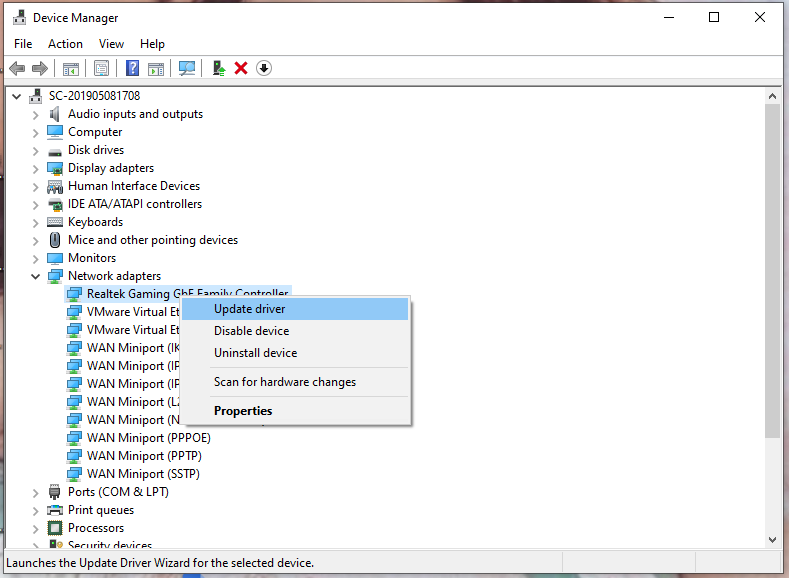Toggle the show/hide console tree icon
The image size is (789, 578).
tap(71, 68)
